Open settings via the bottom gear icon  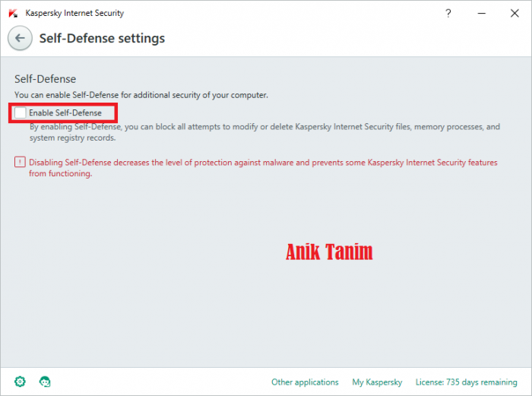[21, 381]
